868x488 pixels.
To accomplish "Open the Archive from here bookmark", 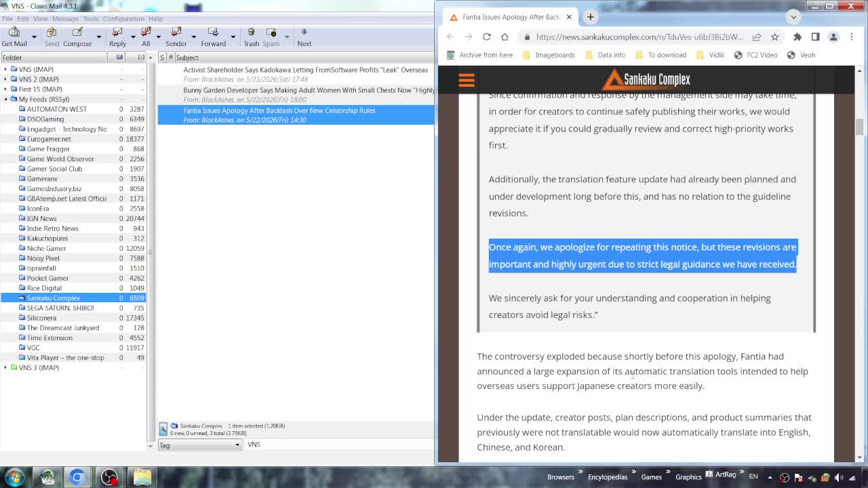I will click(479, 55).
